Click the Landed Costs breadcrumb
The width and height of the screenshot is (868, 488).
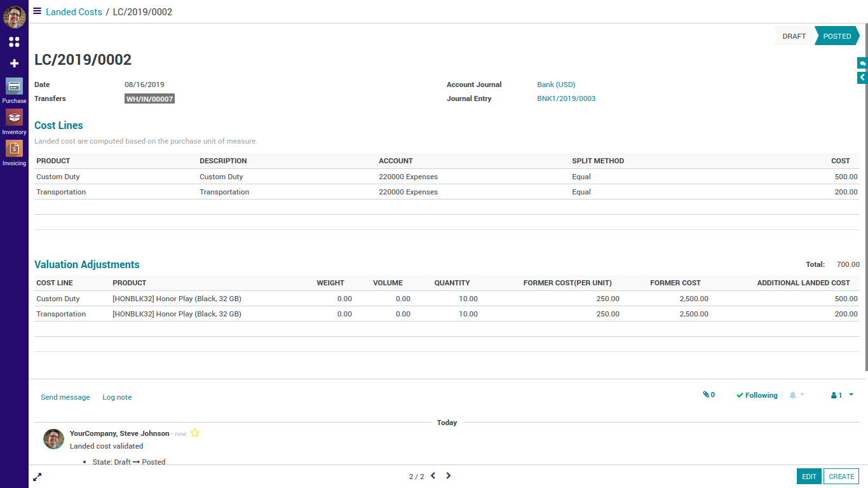74,12
